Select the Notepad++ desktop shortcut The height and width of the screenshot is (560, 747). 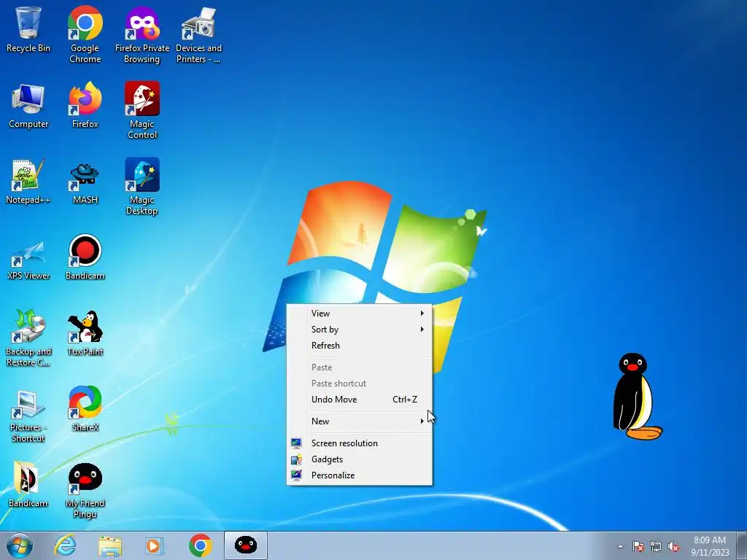28,181
